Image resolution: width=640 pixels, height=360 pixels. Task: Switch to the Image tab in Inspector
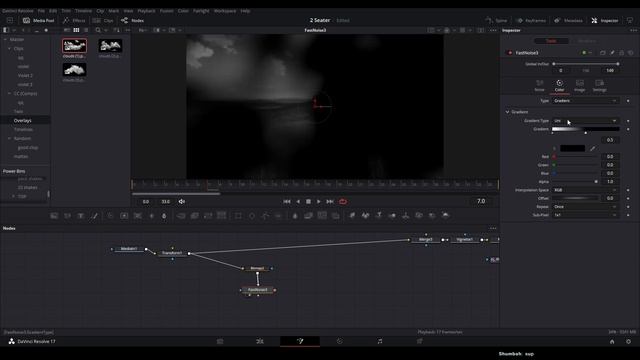pyautogui.click(x=580, y=86)
